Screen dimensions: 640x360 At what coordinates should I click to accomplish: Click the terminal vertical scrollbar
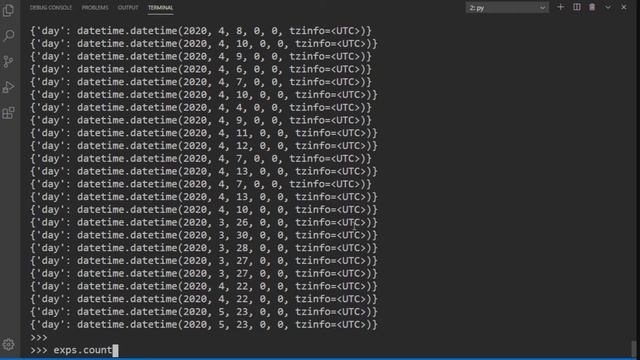coord(633,349)
